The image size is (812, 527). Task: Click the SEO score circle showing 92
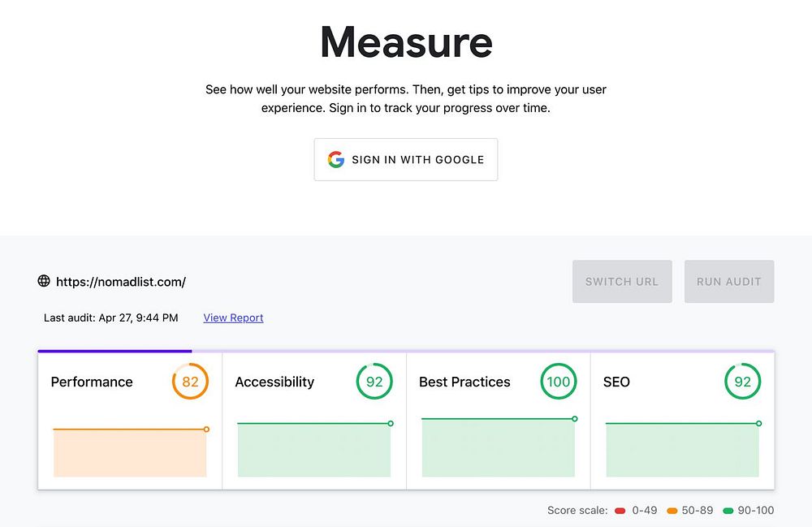coord(742,382)
